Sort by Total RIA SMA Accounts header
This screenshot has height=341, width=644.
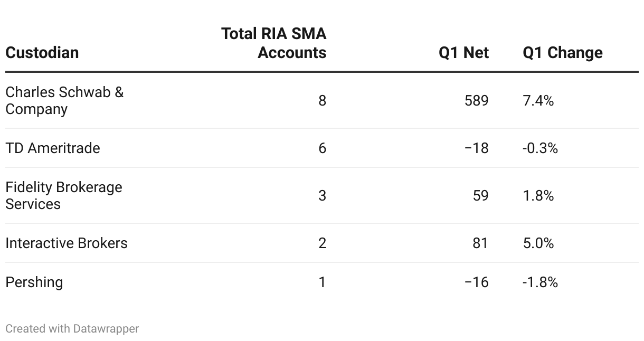tap(274, 43)
